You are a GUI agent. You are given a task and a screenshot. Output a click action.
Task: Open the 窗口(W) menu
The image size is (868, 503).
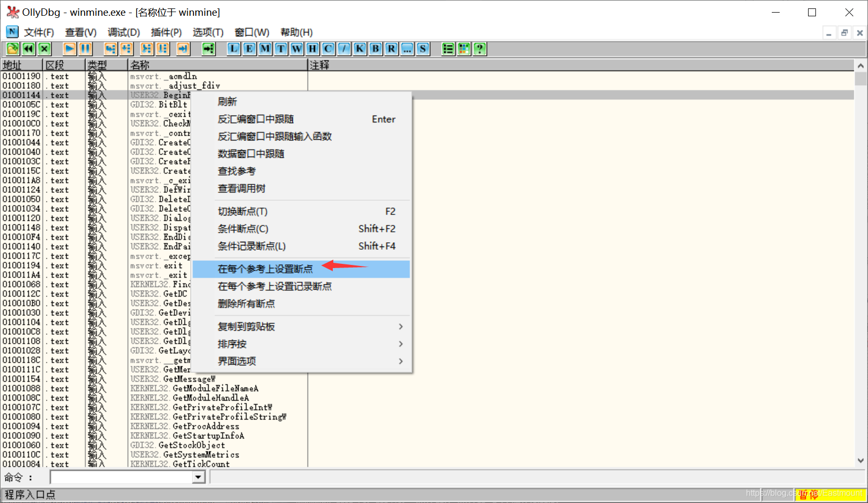pos(252,33)
